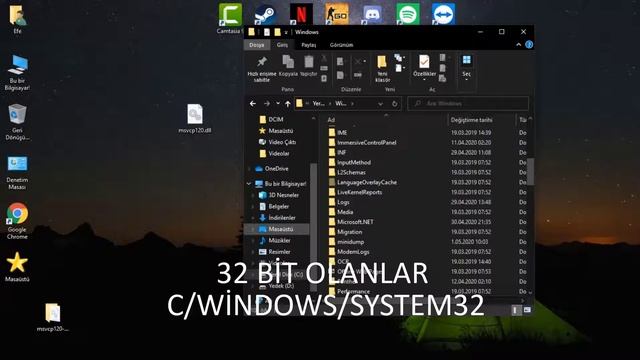The width and height of the screenshot is (640, 360).
Task: Open the recent locations dropdown arrow
Action: (278, 104)
